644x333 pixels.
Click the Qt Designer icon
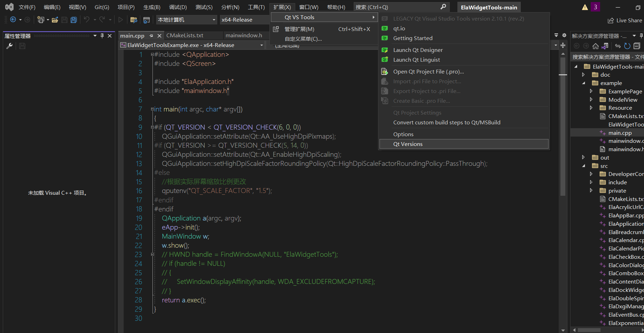(x=385, y=50)
